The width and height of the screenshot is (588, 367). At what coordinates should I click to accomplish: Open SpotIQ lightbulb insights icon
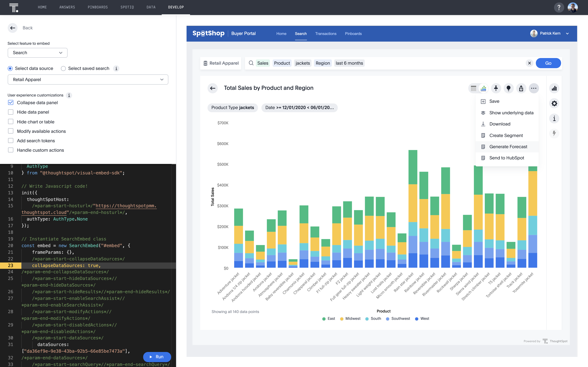point(508,88)
